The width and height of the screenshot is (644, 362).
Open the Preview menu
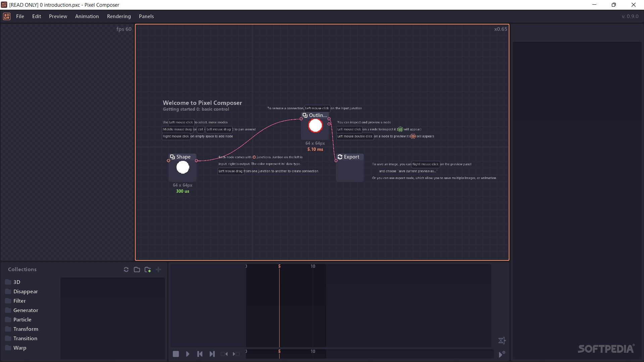[x=58, y=16]
